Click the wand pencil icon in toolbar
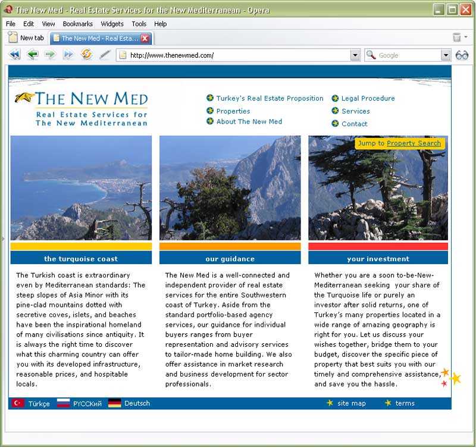This screenshot has height=448, width=476. 105,55
